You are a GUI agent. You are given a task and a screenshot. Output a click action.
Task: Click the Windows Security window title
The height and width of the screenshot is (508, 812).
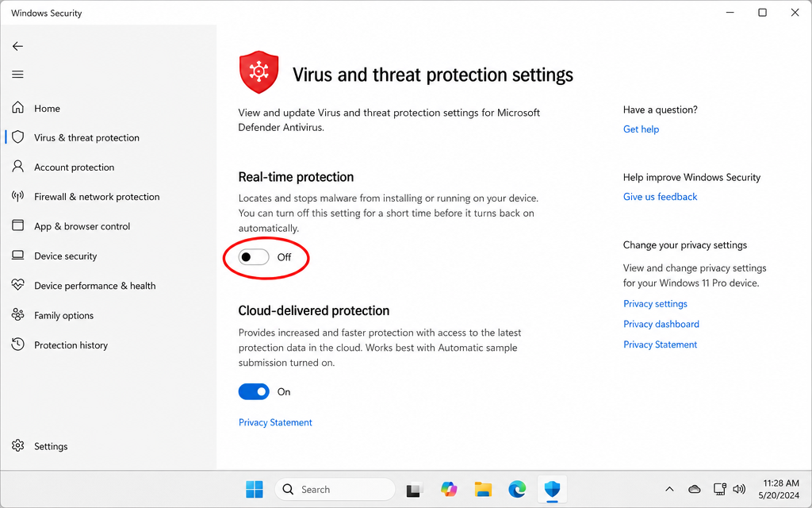click(47, 13)
